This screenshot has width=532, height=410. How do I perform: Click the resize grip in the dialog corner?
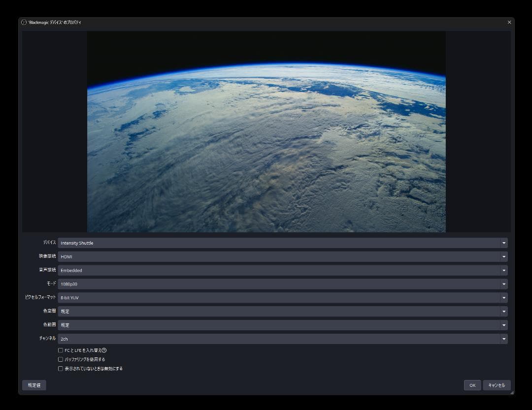click(512, 393)
